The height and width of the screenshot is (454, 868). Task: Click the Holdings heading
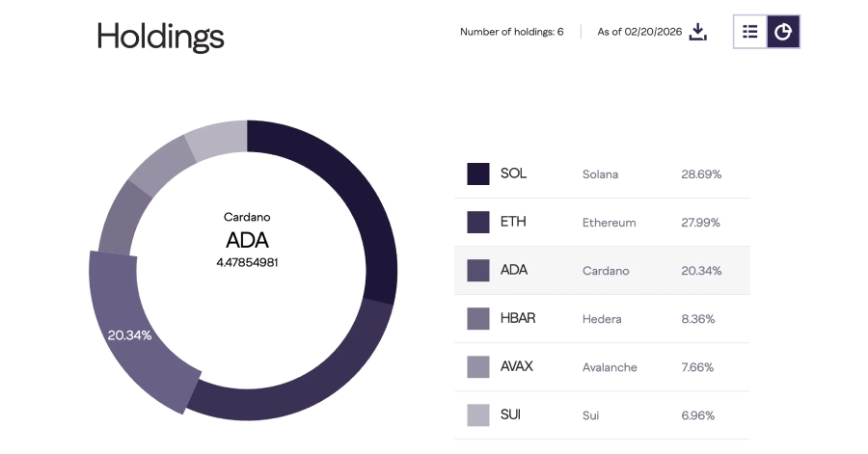160,37
